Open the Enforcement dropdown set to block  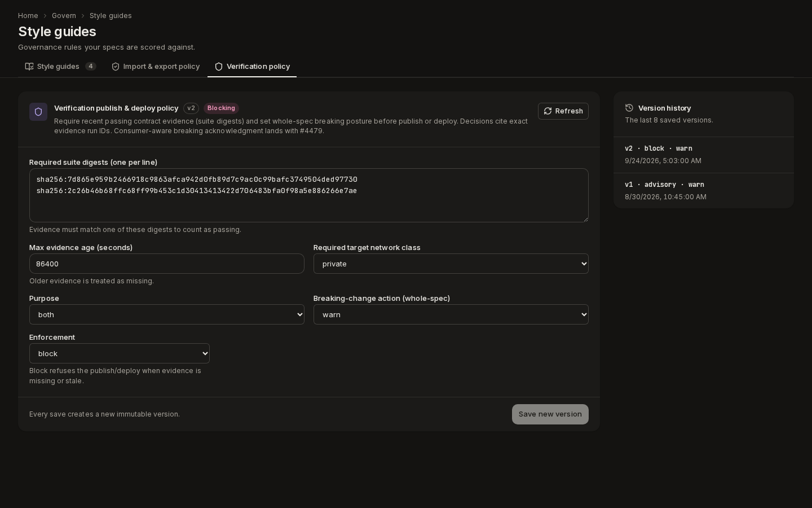120,353
